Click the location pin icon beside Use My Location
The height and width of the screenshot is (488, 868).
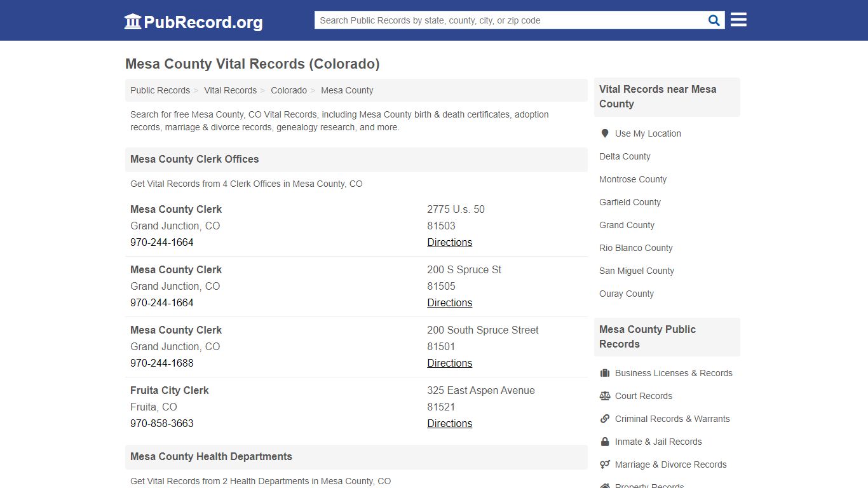coord(604,133)
